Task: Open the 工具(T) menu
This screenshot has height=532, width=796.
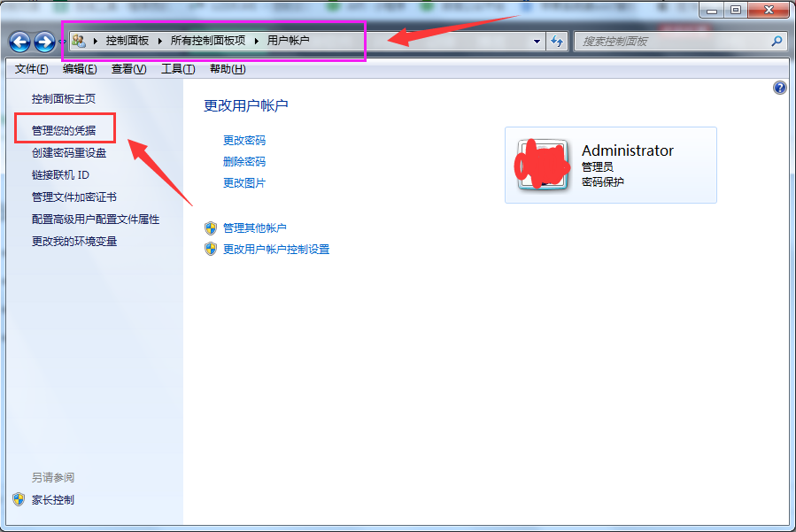Action: pos(178,69)
